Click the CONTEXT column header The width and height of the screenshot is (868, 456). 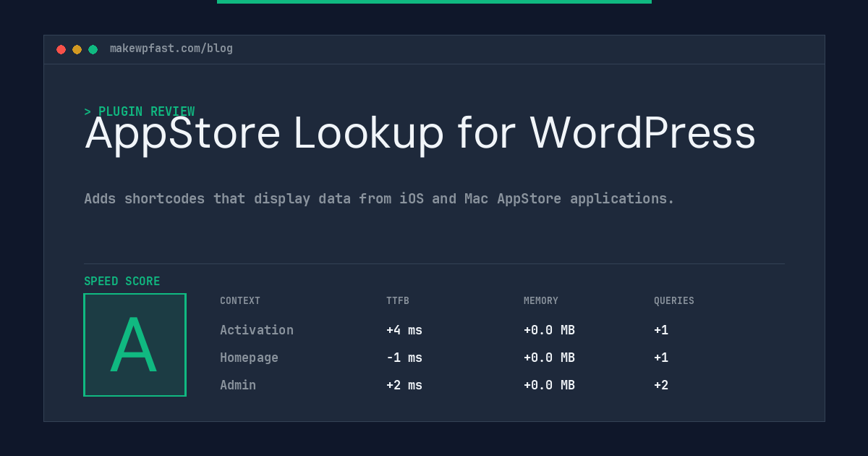tap(240, 301)
